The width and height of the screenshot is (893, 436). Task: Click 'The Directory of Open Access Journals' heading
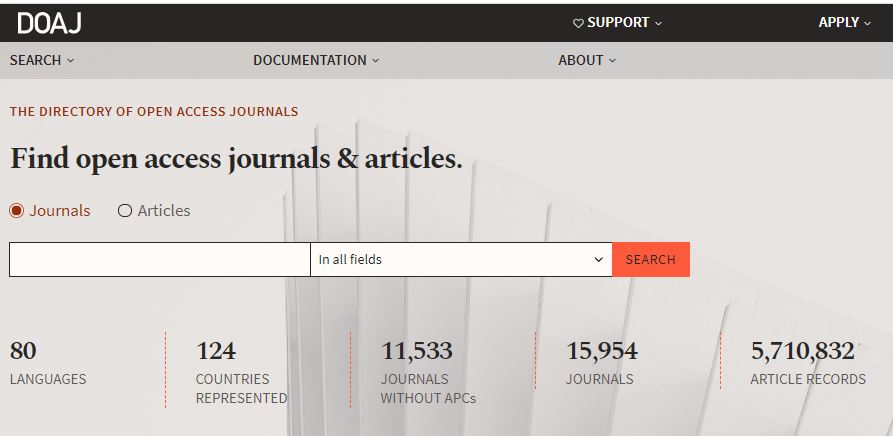point(154,112)
